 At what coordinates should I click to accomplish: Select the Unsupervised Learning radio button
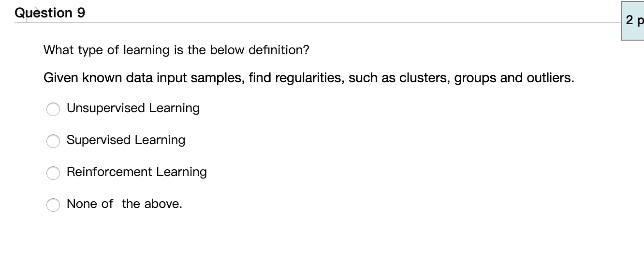(x=53, y=110)
